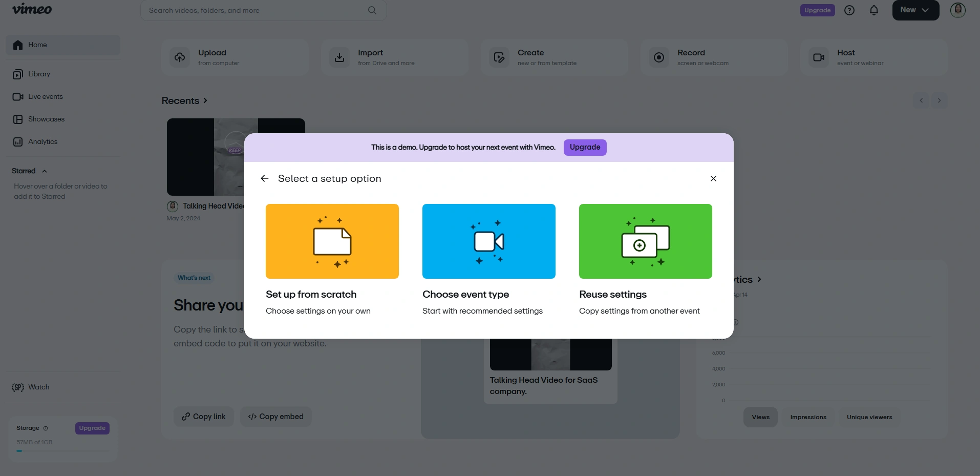This screenshot has height=476, width=980.
Task: Focus the search videos input field
Action: point(263,10)
